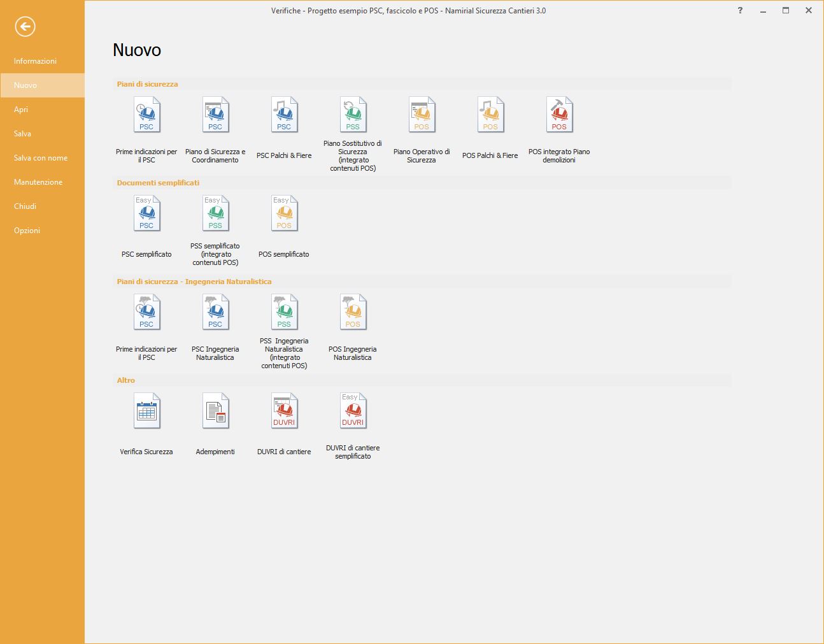The width and height of the screenshot is (824, 644).
Task: Open POS integrato Piano demolizioni icon
Action: click(x=559, y=115)
